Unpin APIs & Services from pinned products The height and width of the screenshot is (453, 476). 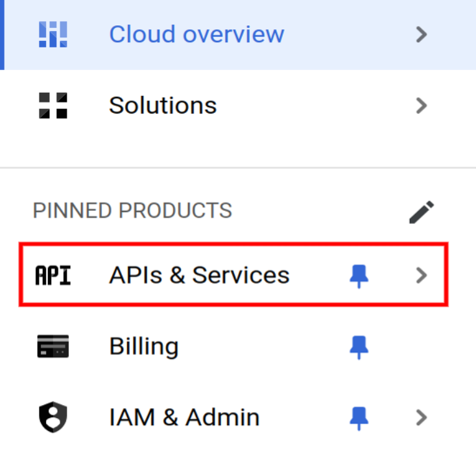(x=359, y=276)
